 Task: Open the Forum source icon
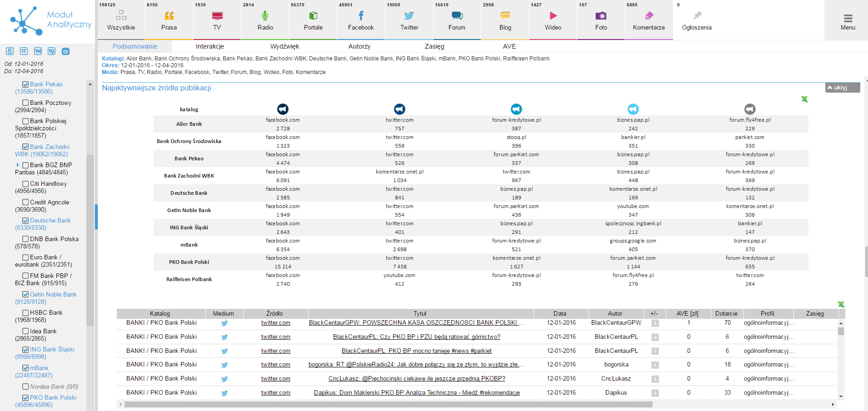(x=457, y=16)
